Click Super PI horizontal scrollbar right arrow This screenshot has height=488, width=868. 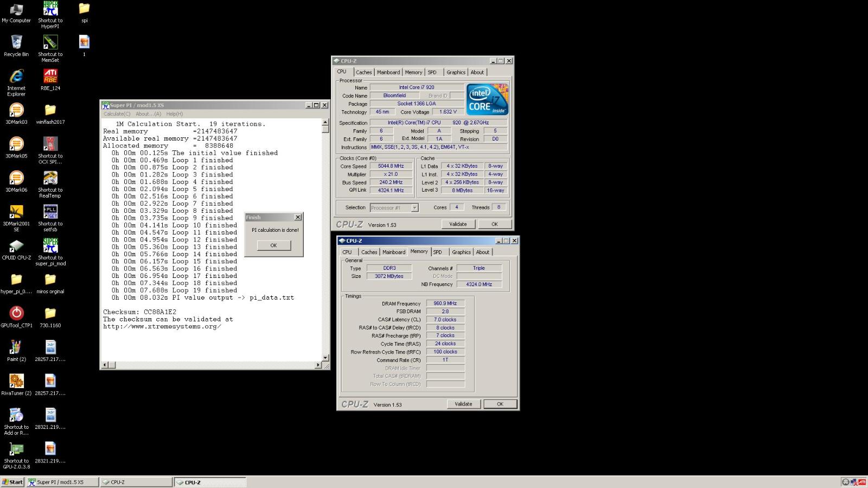[x=318, y=365]
